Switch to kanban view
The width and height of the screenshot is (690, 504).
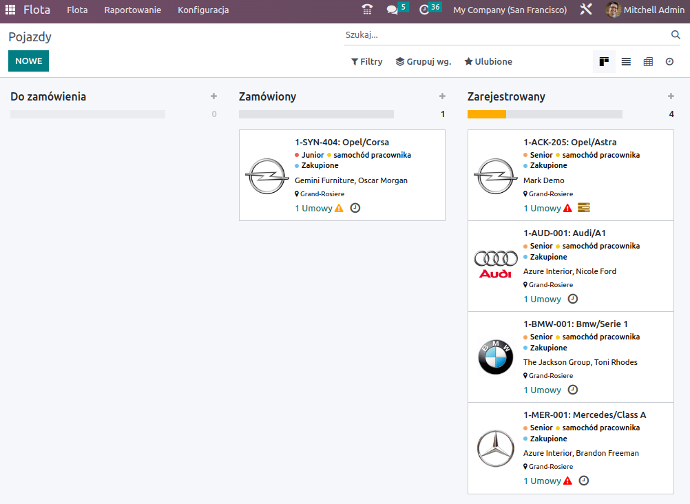[604, 62]
